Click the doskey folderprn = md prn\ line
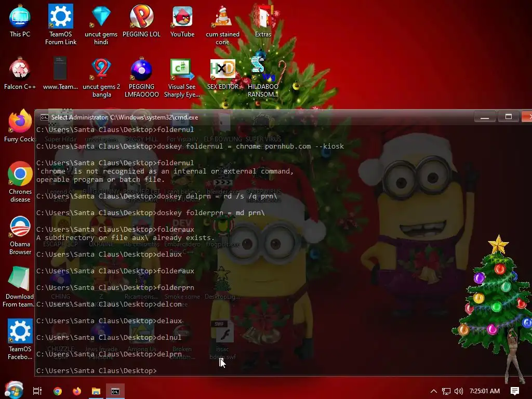This screenshot has width=532, height=399. tap(150, 212)
